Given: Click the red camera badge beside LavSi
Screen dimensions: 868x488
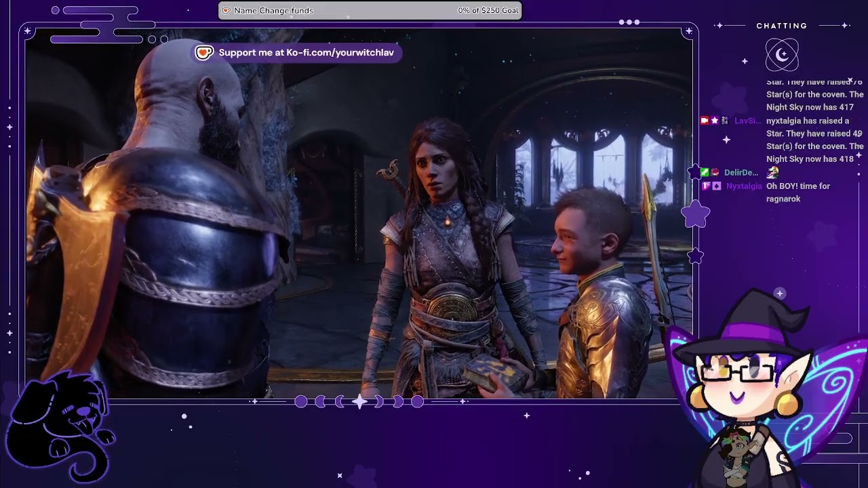Looking at the screenshot, I should point(705,121).
